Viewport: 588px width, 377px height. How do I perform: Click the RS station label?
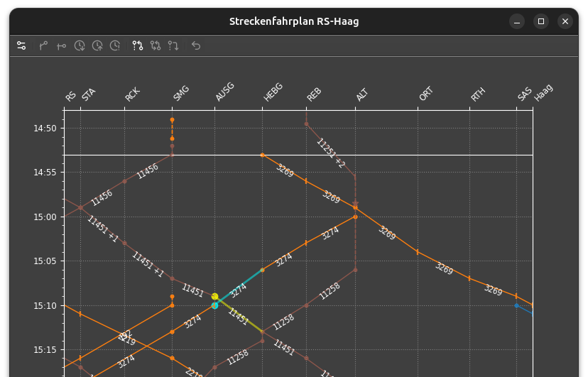(70, 97)
